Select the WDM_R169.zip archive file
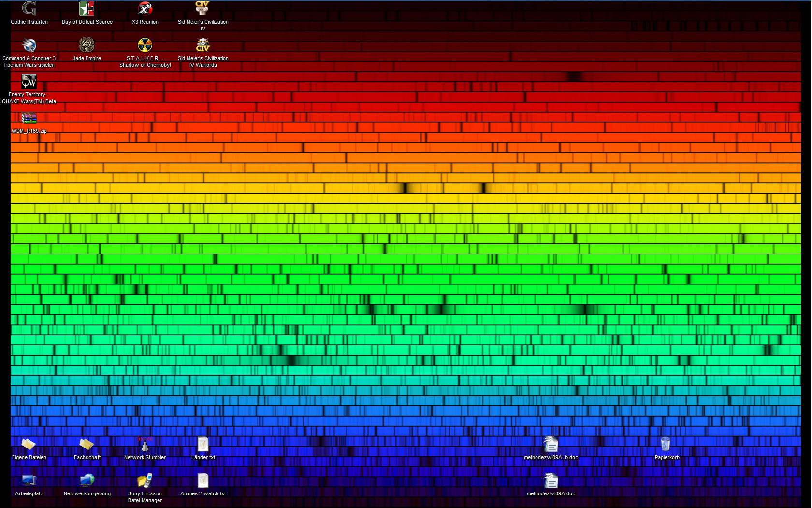The height and width of the screenshot is (508, 812). tap(29, 119)
